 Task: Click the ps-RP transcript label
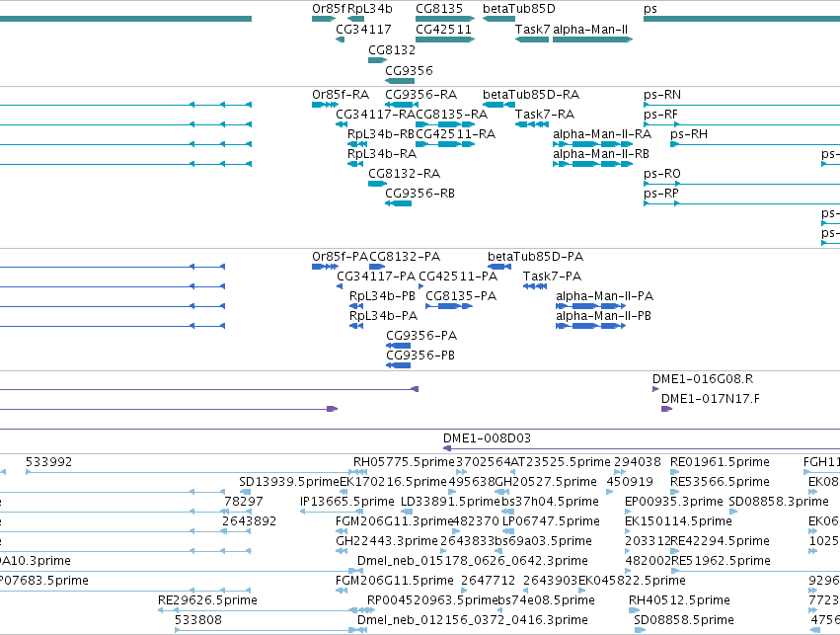(x=660, y=193)
